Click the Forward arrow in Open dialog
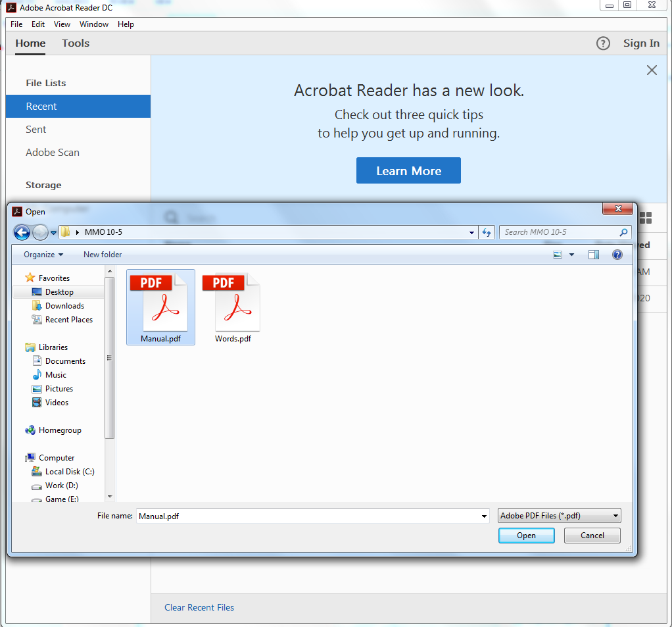Image resolution: width=672 pixels, height=627 pixels. [x=40, y=232]
